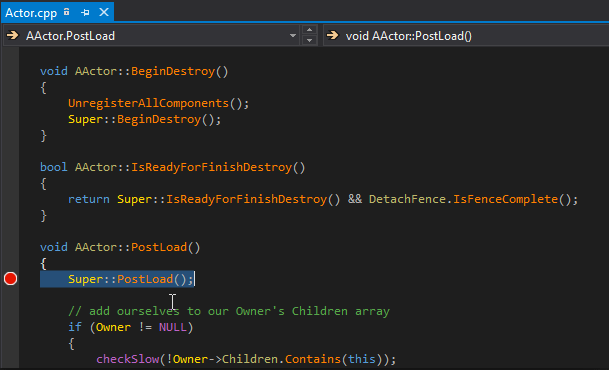609x370 pixels.
Task: Toggle the red breakpoint on Super::PostLoad line
Action: [x=10, y=279]
